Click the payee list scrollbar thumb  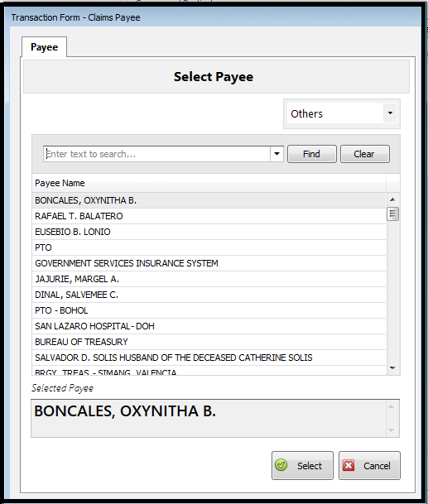(x=392, y=214)
